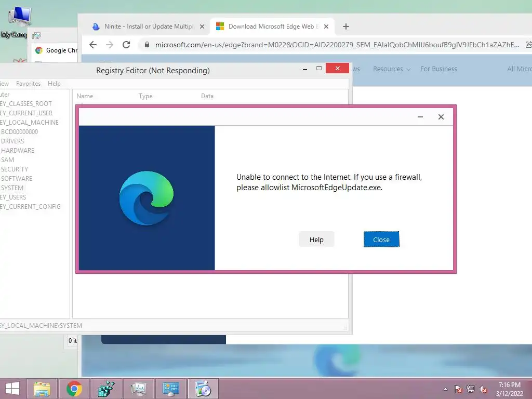Open the Resources dropdown on the Microsoft page
The height and width of the screenshot is (399, 532).
click(x=392, y=69)
